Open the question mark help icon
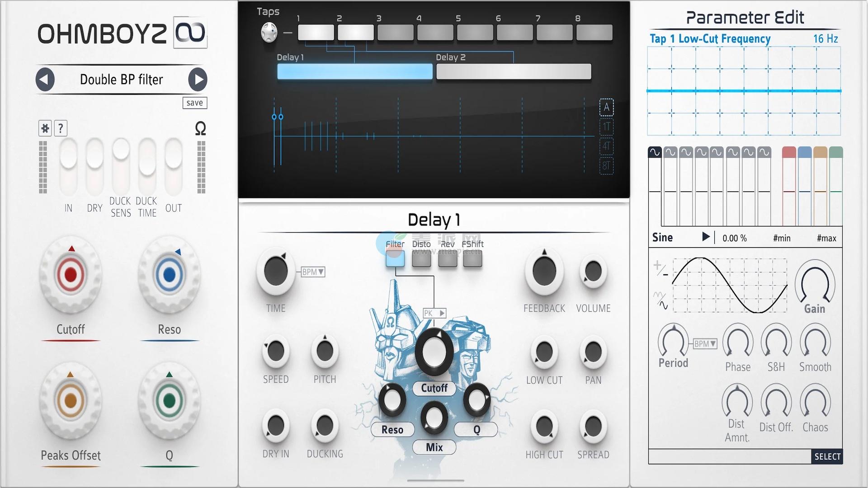The width and height of the screenshot is (868, 488). 61,128
